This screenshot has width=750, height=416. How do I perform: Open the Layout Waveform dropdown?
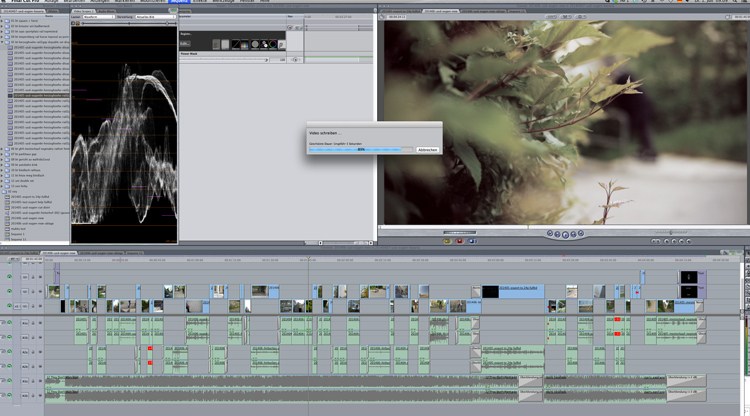point(99,18)
